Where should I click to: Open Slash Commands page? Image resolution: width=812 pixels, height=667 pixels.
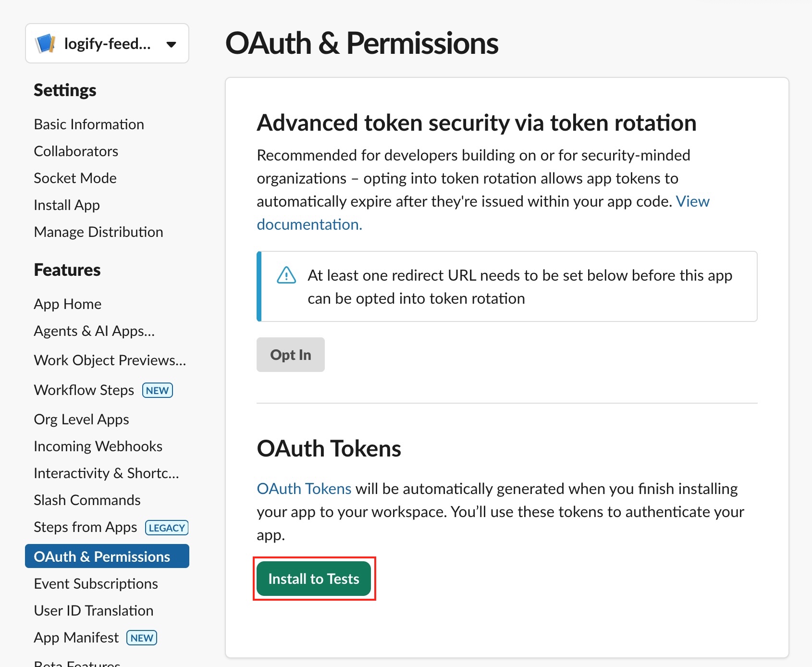click(87, 500)
